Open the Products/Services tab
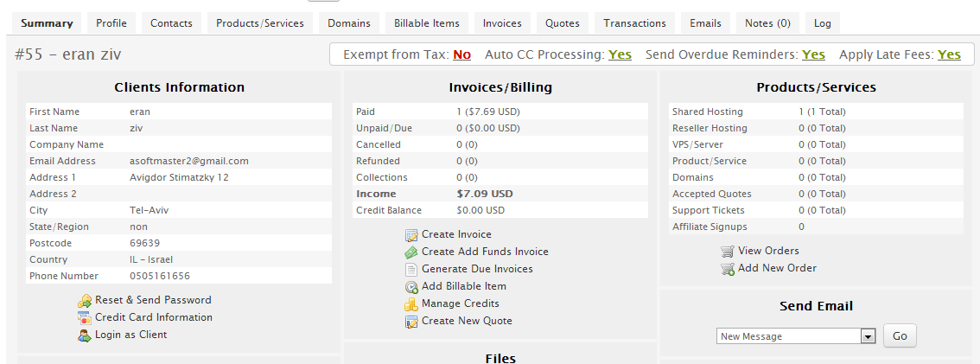The image size is (980, 364). coord(260,23)
